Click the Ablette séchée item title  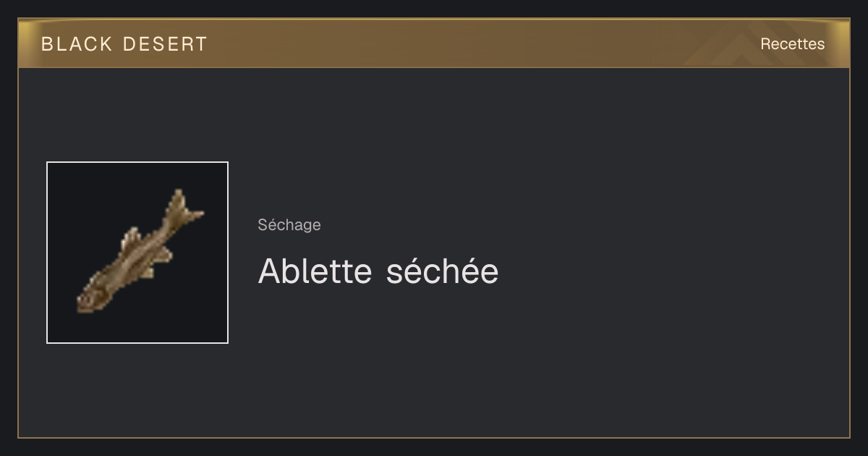click(378, 271)
